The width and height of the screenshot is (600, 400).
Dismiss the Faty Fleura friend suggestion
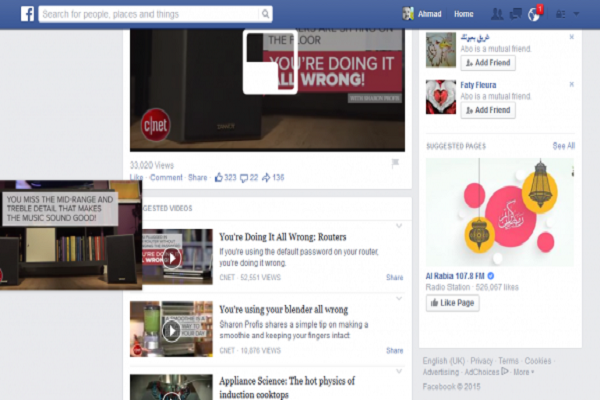[x=571, y=84]
